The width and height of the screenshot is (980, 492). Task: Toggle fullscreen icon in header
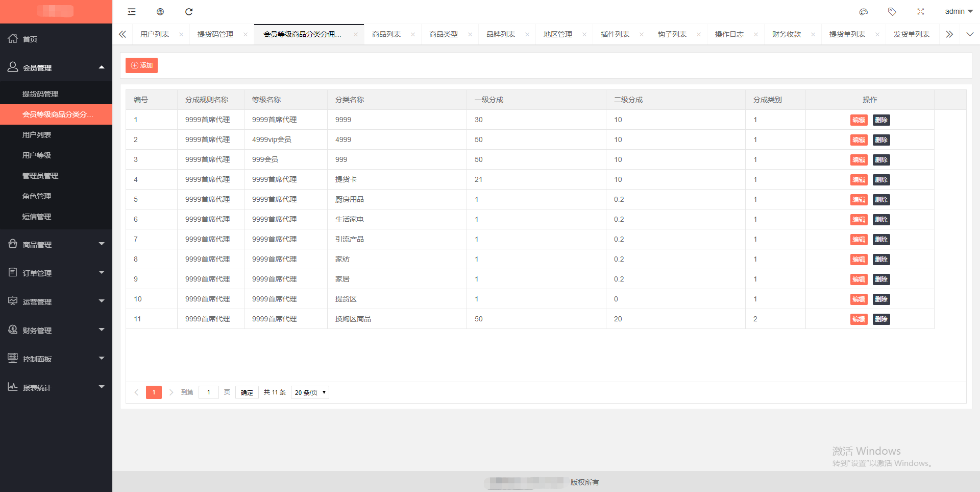coord(921,12)
